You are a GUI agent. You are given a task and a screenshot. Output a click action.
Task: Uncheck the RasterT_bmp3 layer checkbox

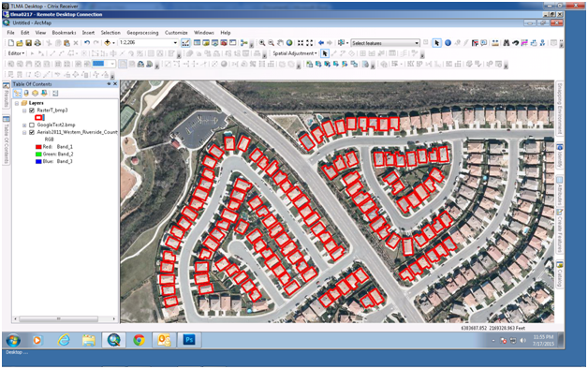click(x=32, y=111)
